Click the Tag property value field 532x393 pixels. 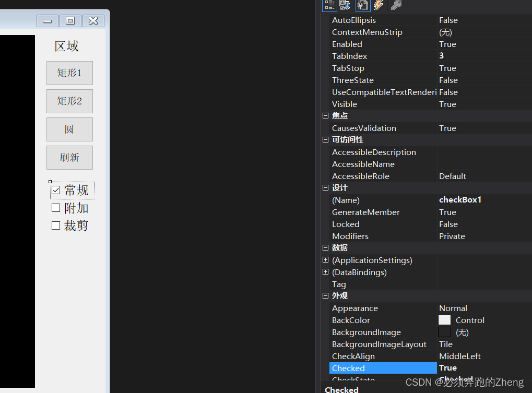click(484, 284)
